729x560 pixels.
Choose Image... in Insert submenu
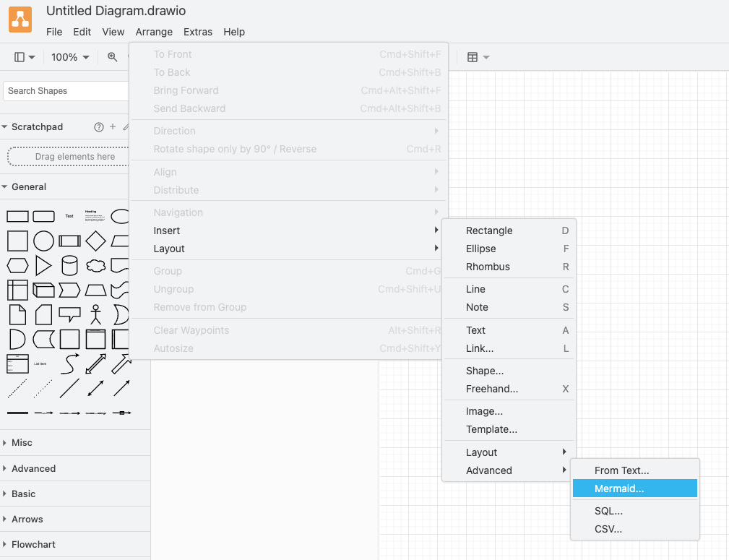click(x=509, y=411)
